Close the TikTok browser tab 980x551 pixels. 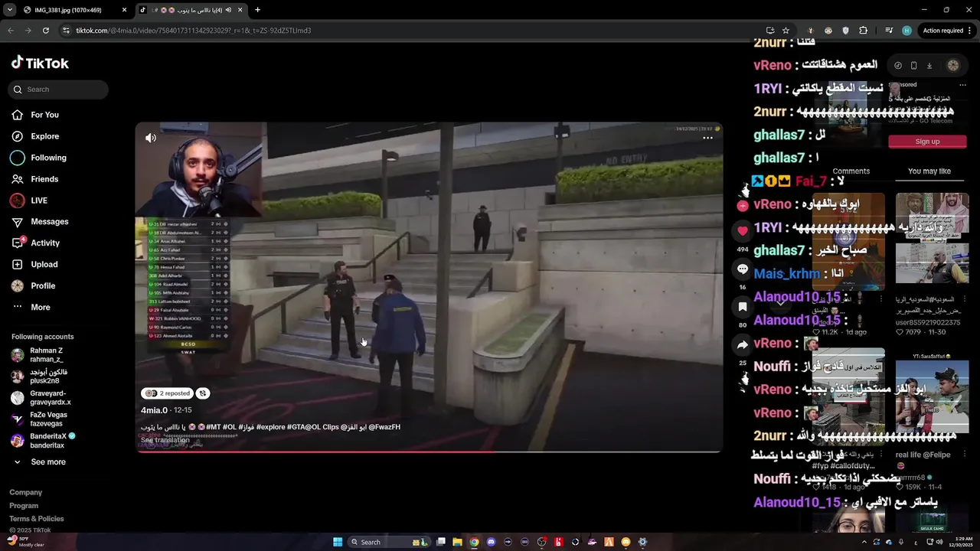(240, 10)
